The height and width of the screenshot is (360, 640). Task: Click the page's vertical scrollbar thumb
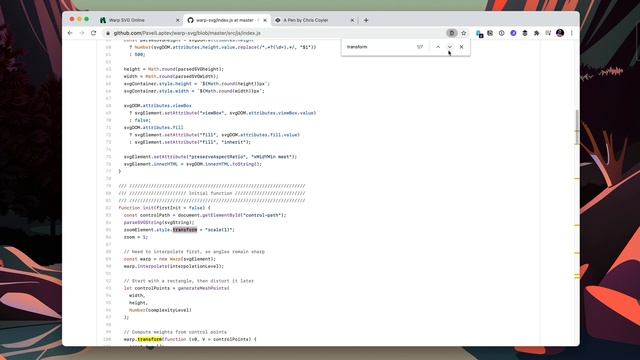point(577,127)
